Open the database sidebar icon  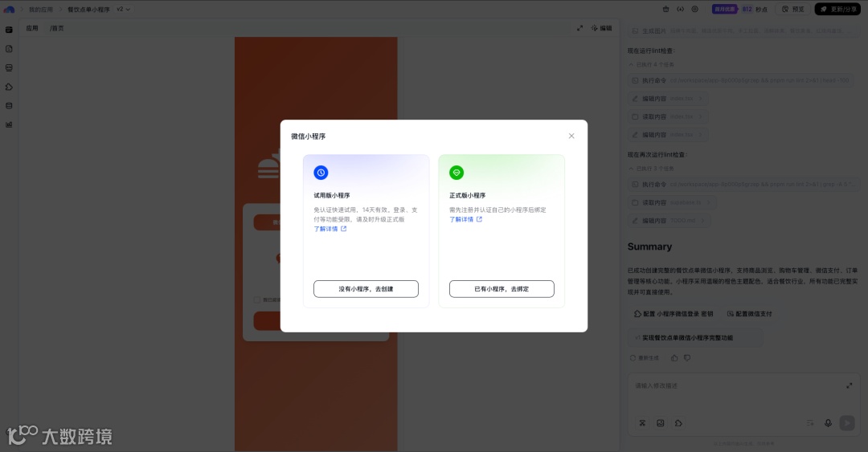coord(9,106)
